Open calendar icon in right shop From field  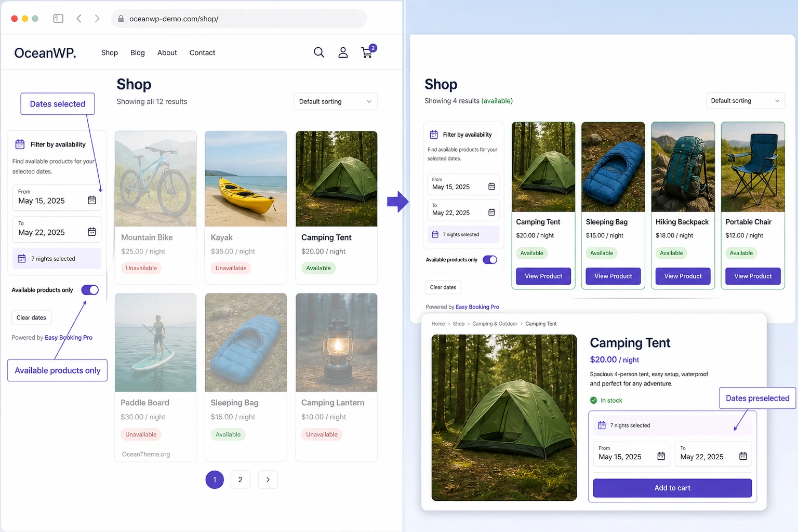pyautogui.click(x=491, y=187)
